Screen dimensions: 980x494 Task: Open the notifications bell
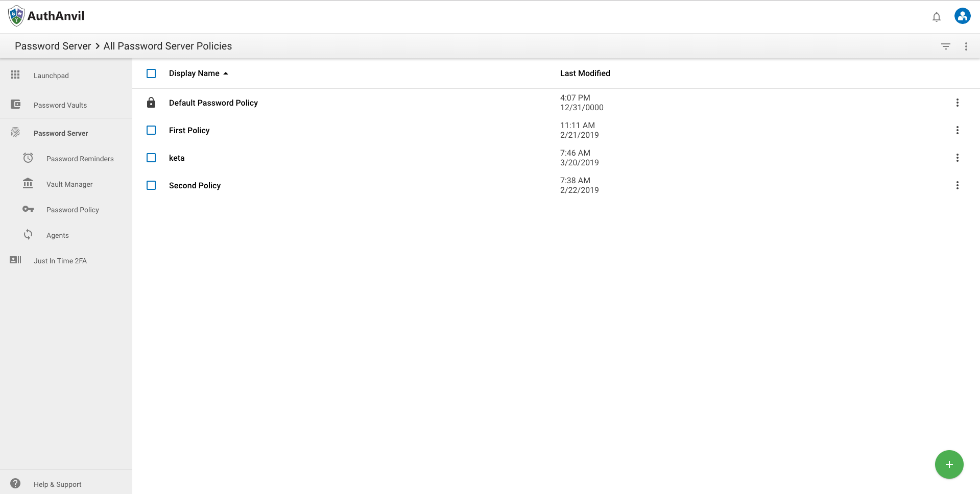[x=936, y=17]
